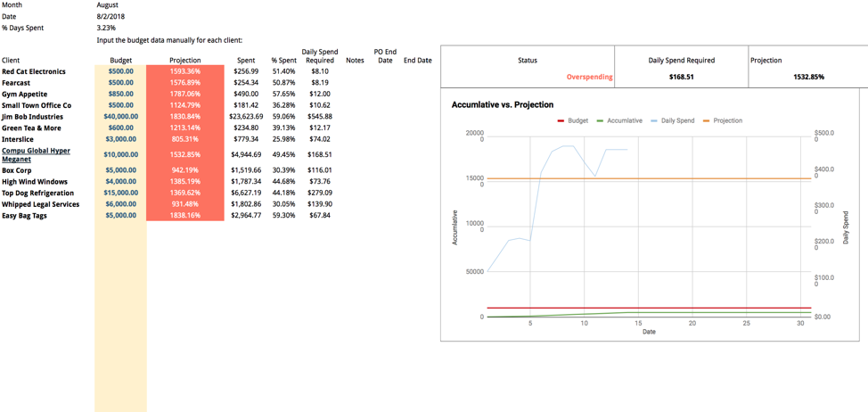The width and height of the screenshot is (868, 412).
Task: Click the Accumulative vs. Projection chart title
Action: pyautogui.click(x=503, y=105)
